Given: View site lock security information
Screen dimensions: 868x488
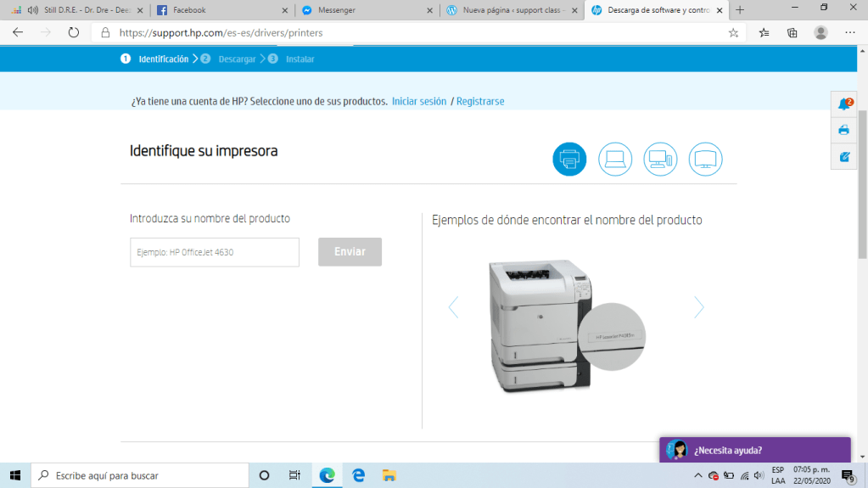Looking at the screenshot, I should click(105, 33).
